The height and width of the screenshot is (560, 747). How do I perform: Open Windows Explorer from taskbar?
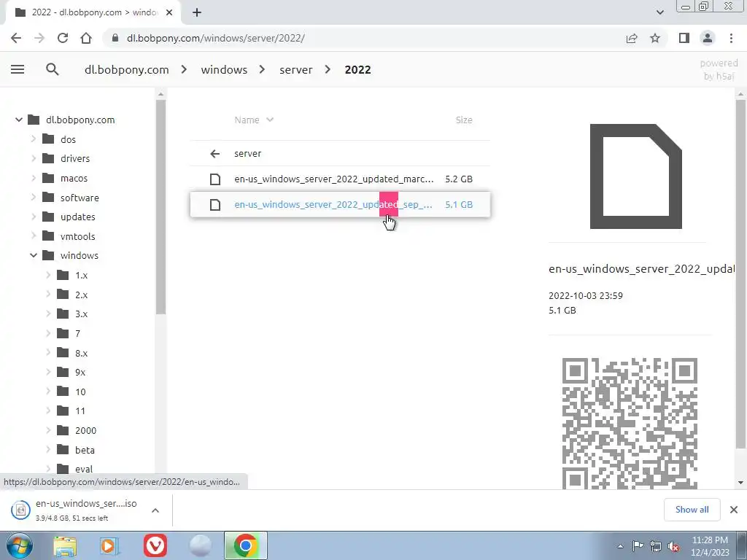(65, 546)
